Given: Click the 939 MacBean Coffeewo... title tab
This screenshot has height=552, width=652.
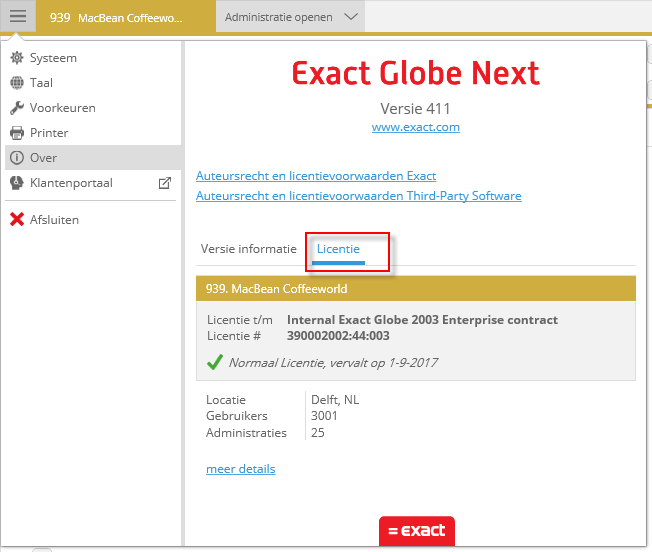Looking at the screenshot, I should [126, 17].
